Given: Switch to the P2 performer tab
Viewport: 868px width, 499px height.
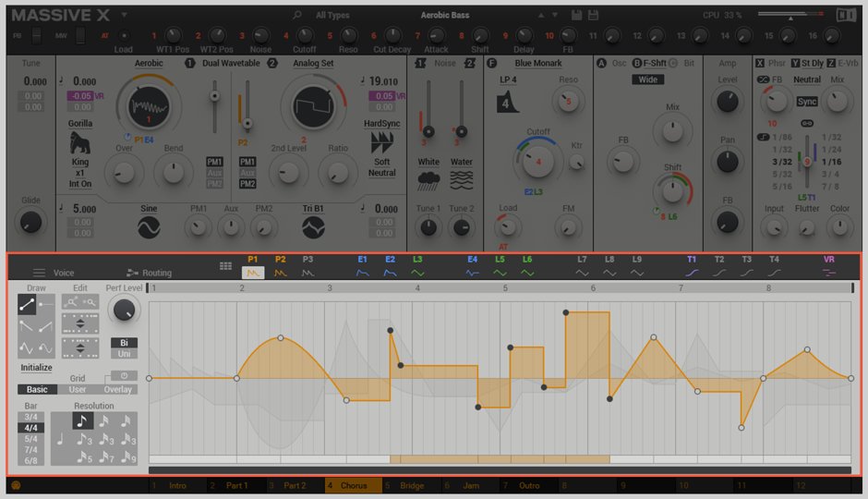Looking at the screenshot, I should click(x=281, y=267).
